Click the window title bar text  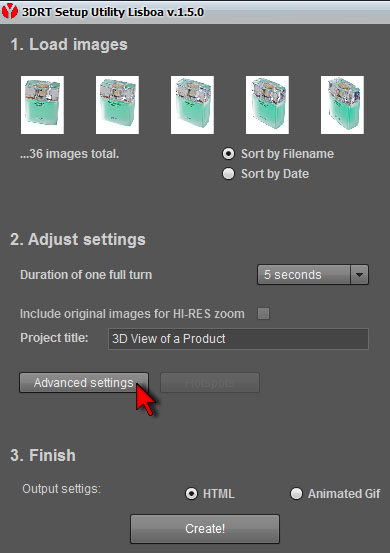pos(113,12)
